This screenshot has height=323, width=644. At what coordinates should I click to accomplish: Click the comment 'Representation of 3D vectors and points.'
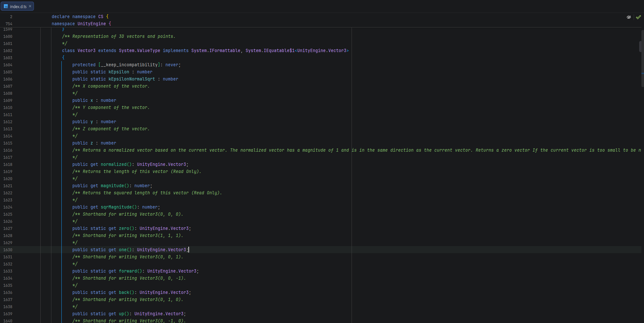pyautogui.click(x=124, y=37)
